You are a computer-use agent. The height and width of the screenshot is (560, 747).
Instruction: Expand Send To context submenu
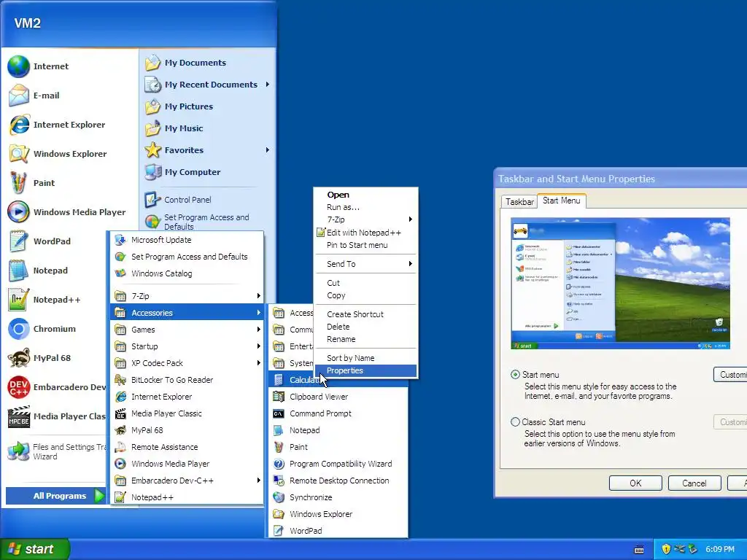365,264
